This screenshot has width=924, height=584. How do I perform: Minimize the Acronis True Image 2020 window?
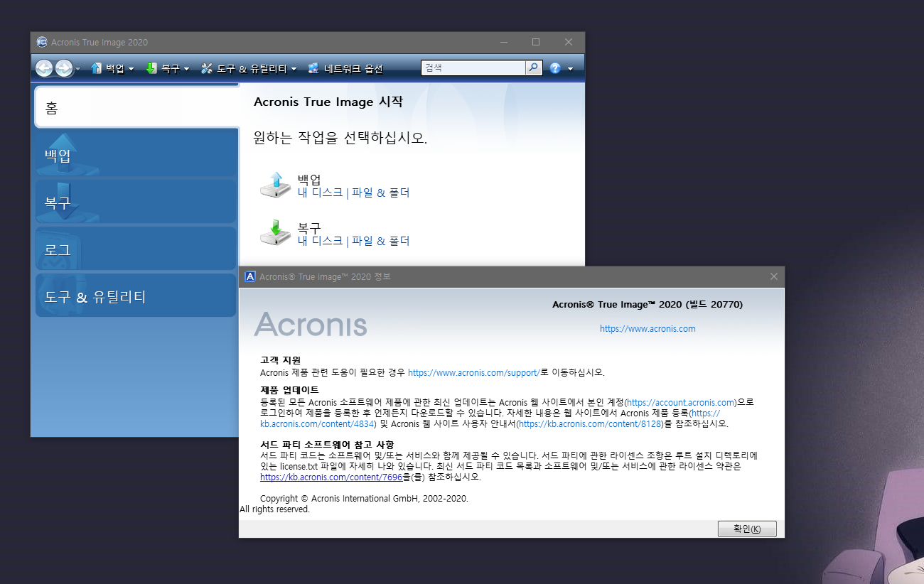(503, 42)
